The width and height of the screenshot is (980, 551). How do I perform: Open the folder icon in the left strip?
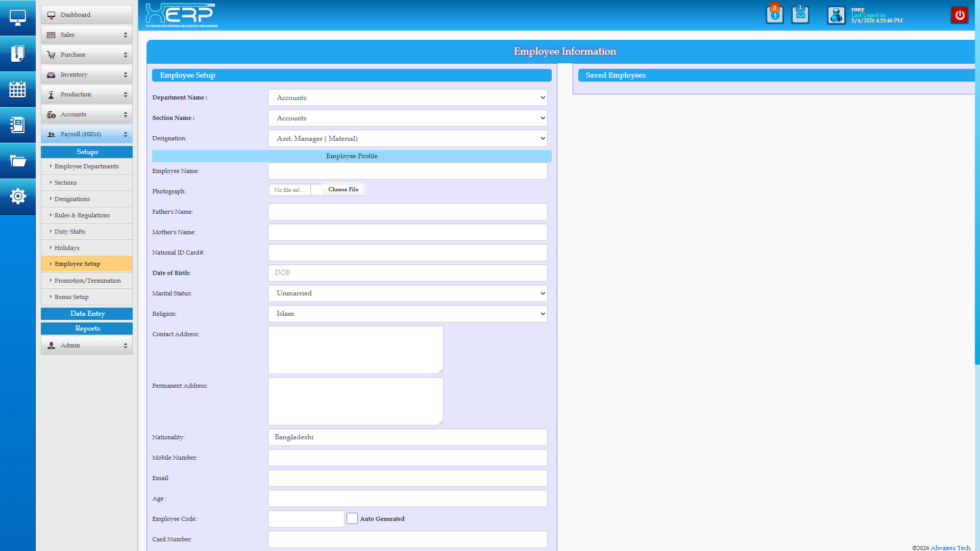[x=17, y=161]
